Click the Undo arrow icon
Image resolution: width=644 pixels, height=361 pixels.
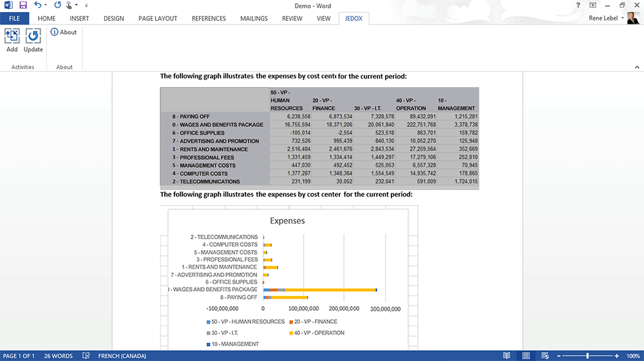click(x=38, y=5)
